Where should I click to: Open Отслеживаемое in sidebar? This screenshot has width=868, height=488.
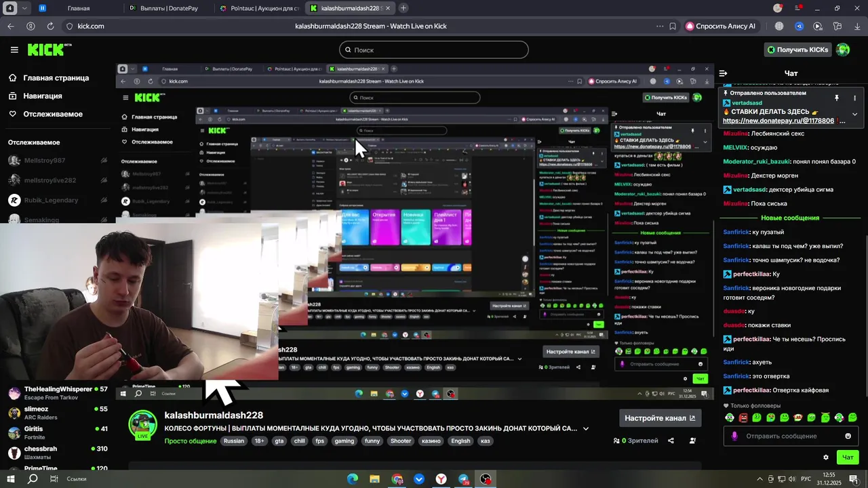click(46, 114)
